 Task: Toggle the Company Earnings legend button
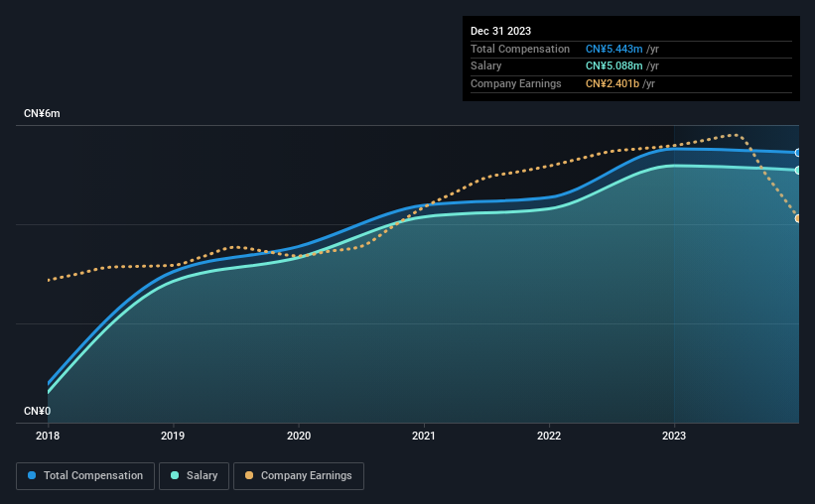(299, 476)
